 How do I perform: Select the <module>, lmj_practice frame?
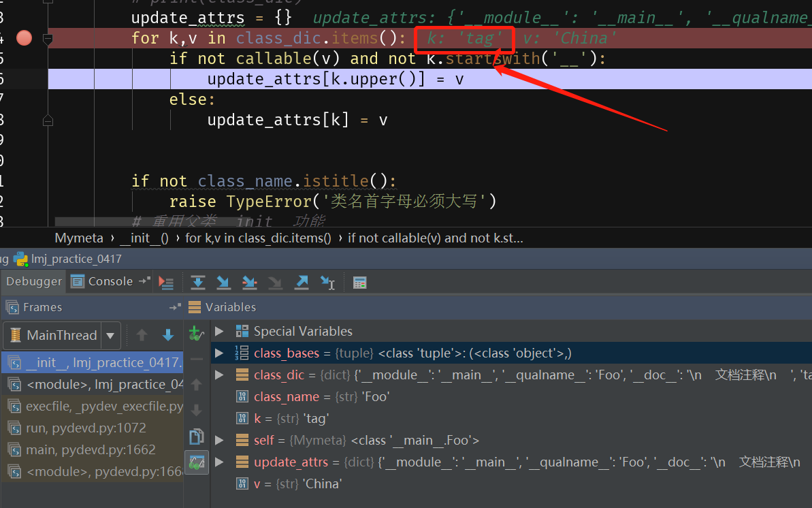[93, 384]
